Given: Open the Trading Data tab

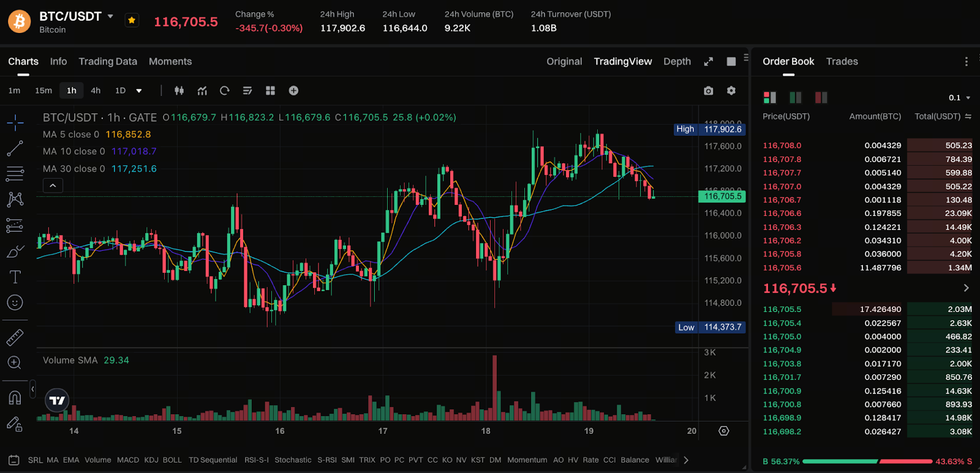Looking at the screenshot, I should pyautogui.click(x=108, y=61).
